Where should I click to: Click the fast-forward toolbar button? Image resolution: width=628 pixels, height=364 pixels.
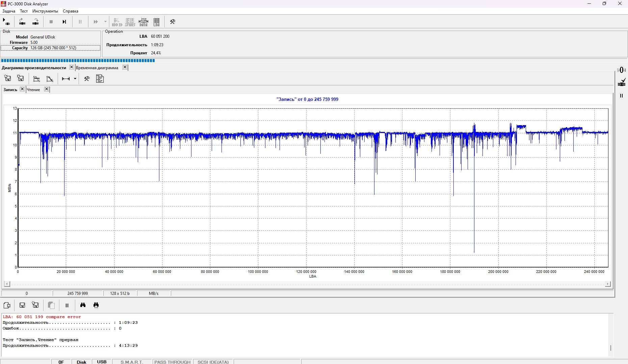click(96, 22)
